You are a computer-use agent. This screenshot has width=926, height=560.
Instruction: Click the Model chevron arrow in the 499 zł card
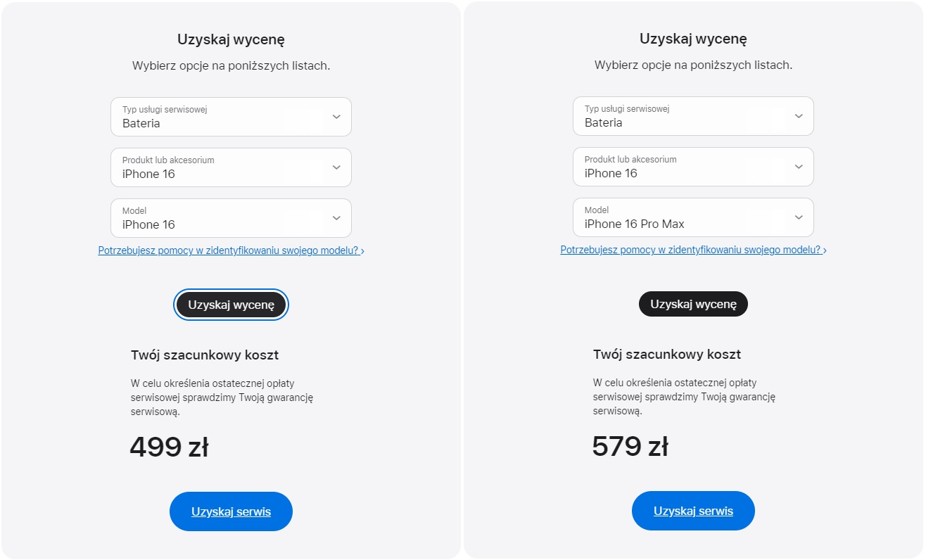coord(336,218)
